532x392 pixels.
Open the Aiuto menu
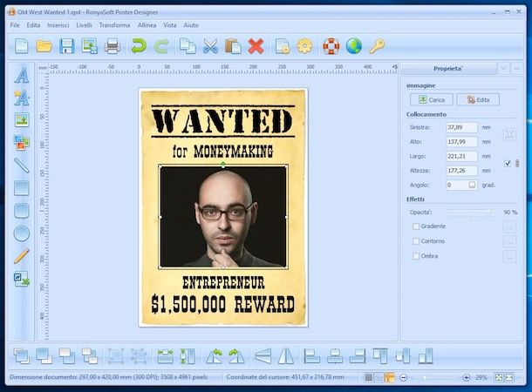(191, 25)
